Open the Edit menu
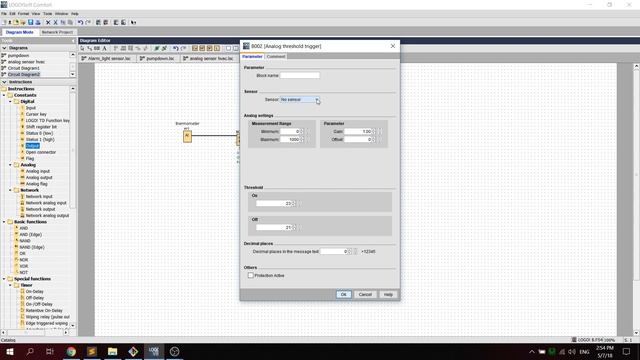 pos(12,14)
